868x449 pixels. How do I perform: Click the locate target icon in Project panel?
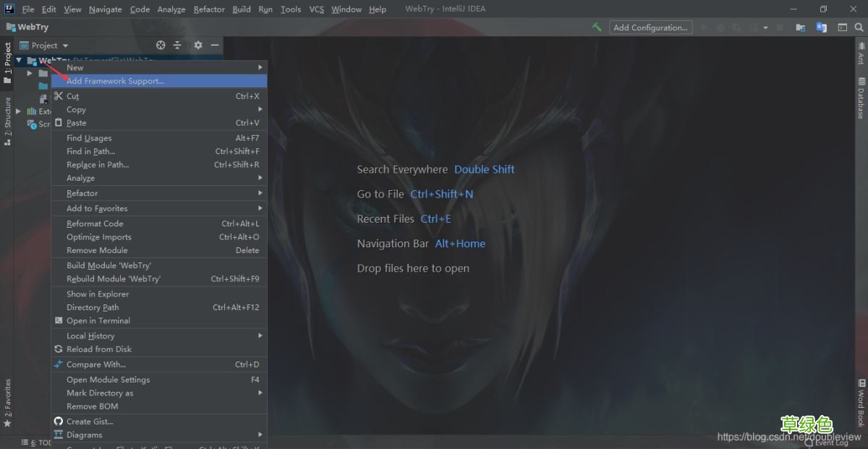[161, 45]
